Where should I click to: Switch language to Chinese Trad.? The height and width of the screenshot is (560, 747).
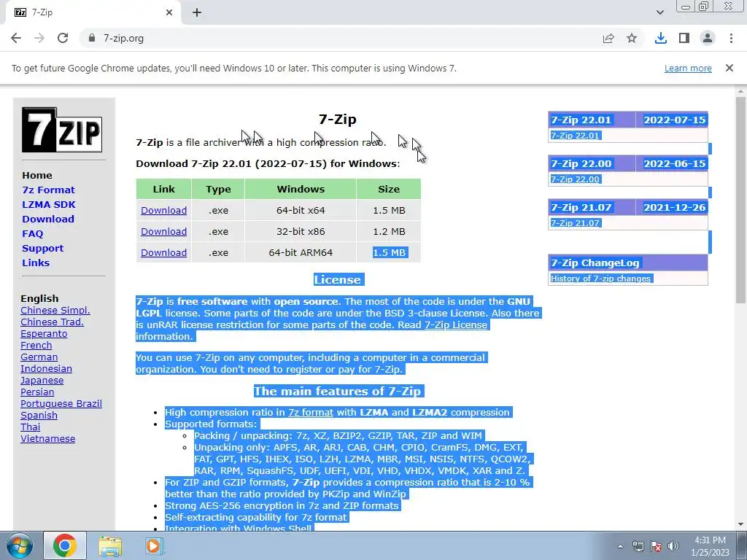pos(52,322)
